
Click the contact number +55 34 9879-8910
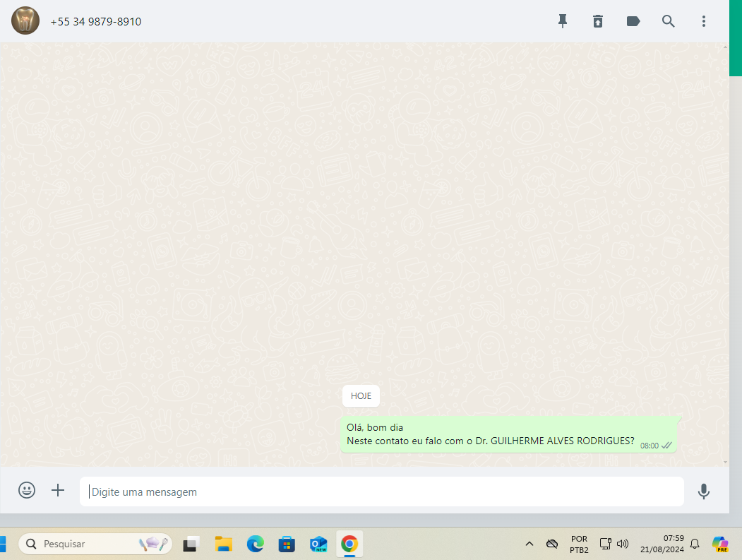96,22
